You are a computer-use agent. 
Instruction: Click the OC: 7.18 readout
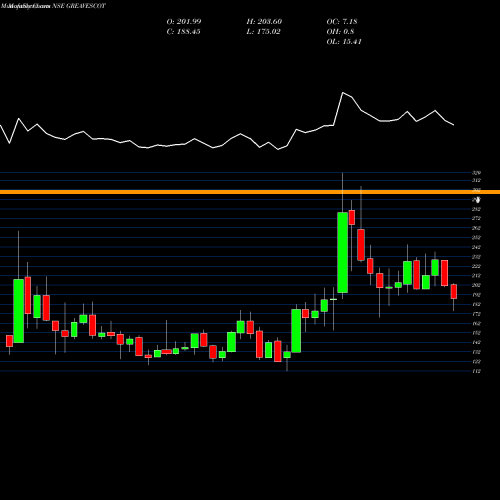(342, 22)
